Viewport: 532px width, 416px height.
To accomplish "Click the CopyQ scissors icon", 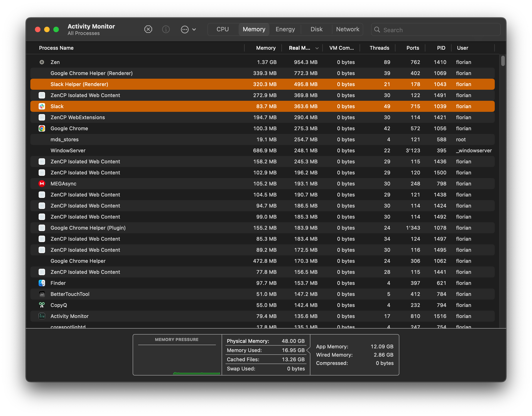I will (x=42, y=305).
